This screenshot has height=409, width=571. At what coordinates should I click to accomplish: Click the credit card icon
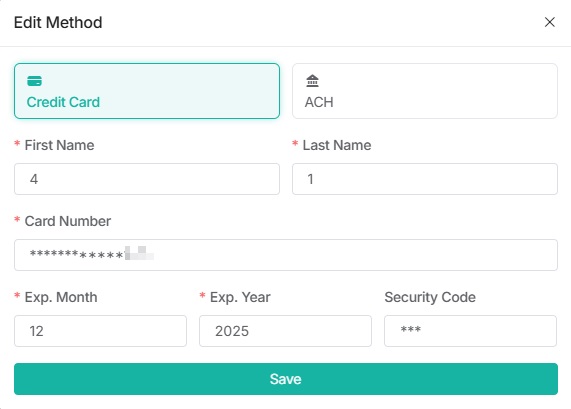pyautogui.click(x=35, y=81)
